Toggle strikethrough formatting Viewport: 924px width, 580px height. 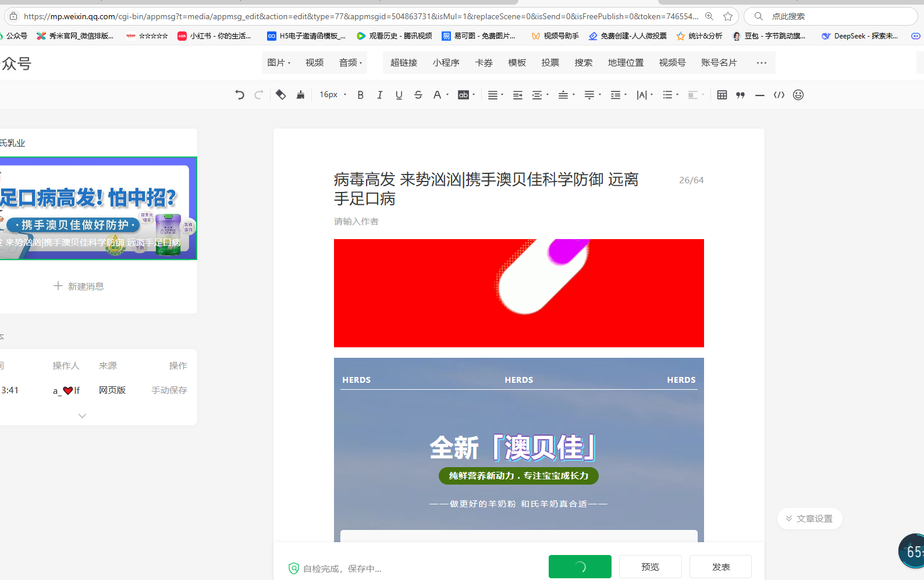click(418, 95)
